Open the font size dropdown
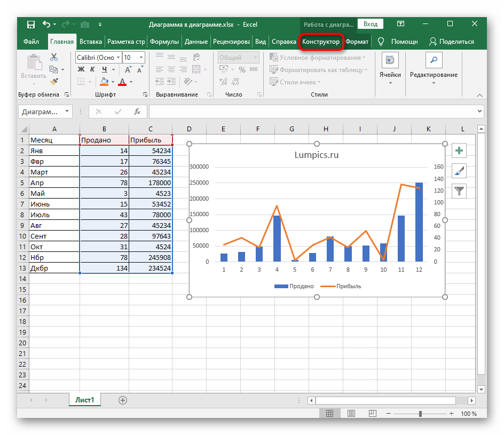 (x=141, y=58)
